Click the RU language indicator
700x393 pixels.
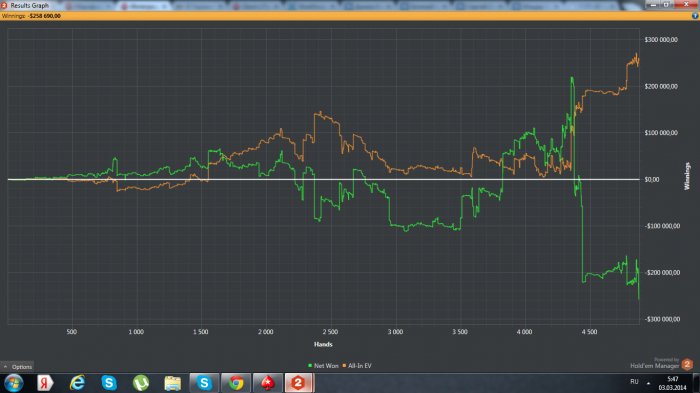click(634, 382)
